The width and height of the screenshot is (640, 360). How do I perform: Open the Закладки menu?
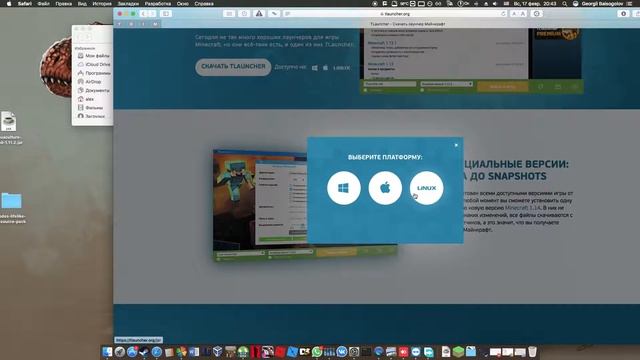click(x=128, y=4)
